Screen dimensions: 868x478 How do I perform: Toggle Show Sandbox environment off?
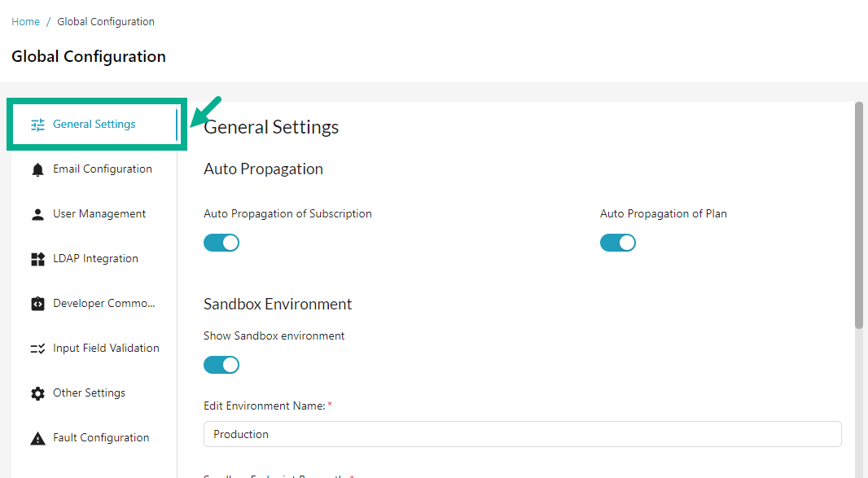click(x=221, y=364)
